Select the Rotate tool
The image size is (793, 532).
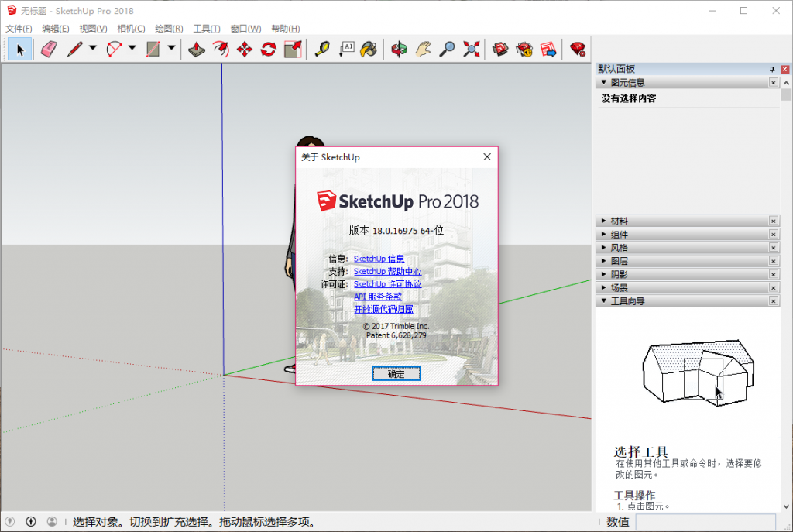click(269, 50)
